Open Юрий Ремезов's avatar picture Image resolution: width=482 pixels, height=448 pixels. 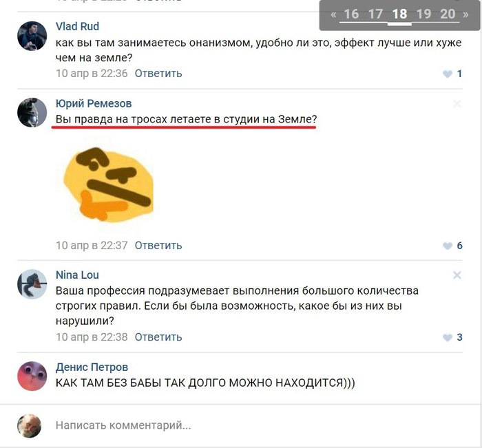[x=32, y=112]
